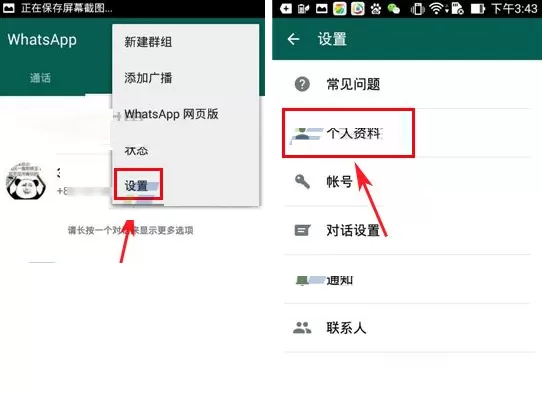Click the chat icon beside 对话设置
The width and height of the screenshot is (542, 395).
pos(302,230)
